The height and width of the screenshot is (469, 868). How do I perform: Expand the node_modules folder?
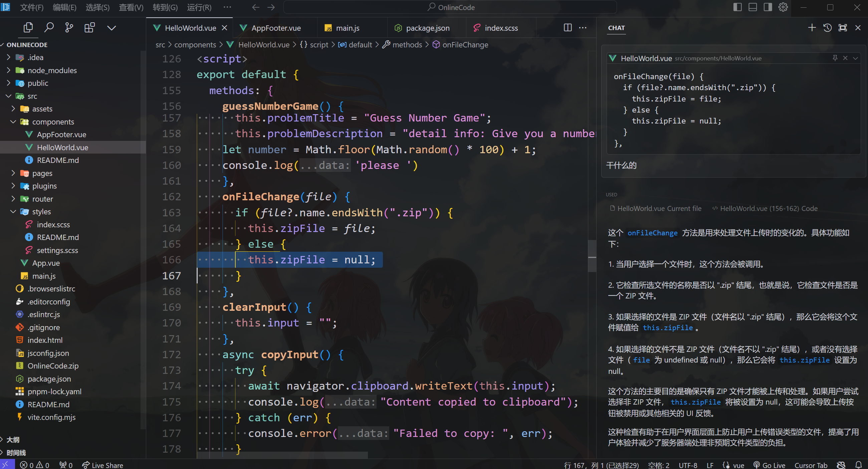coord(52,70)
